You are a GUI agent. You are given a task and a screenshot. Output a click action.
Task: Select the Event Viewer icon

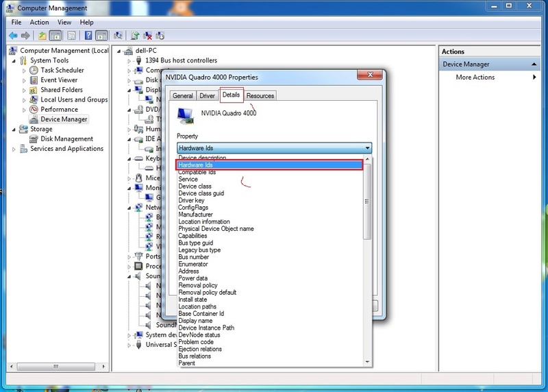pyautogui.click(x=34, y=80)
